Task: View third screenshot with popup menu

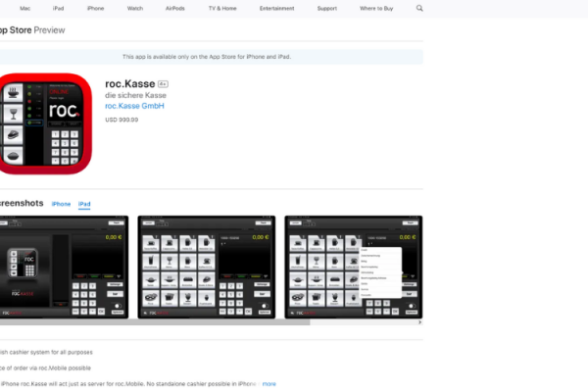Action: (354, 268)
